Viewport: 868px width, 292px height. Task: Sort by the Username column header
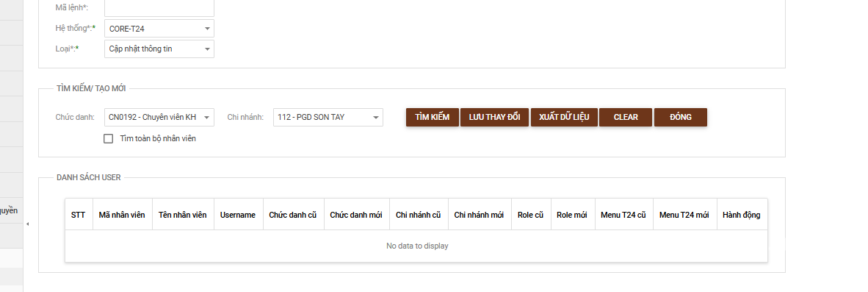pos(238,215)
